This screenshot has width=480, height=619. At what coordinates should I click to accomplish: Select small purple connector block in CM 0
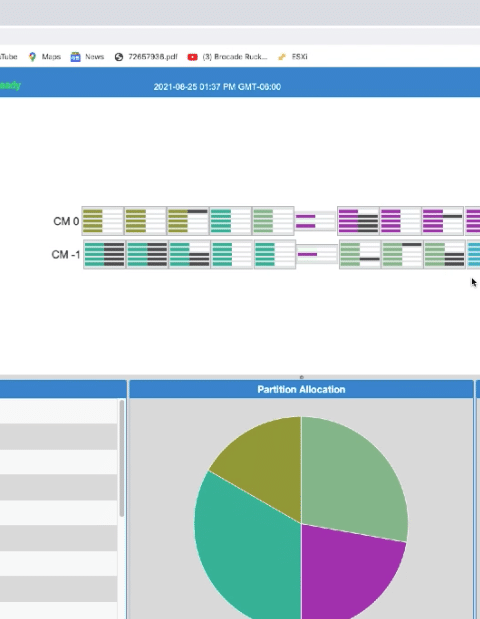(315, 221)
